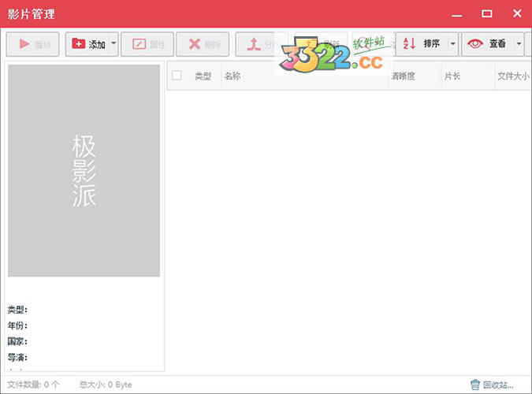
Task: Click the 总大小: 0 Byte status text
Action: tap(106, 385)
